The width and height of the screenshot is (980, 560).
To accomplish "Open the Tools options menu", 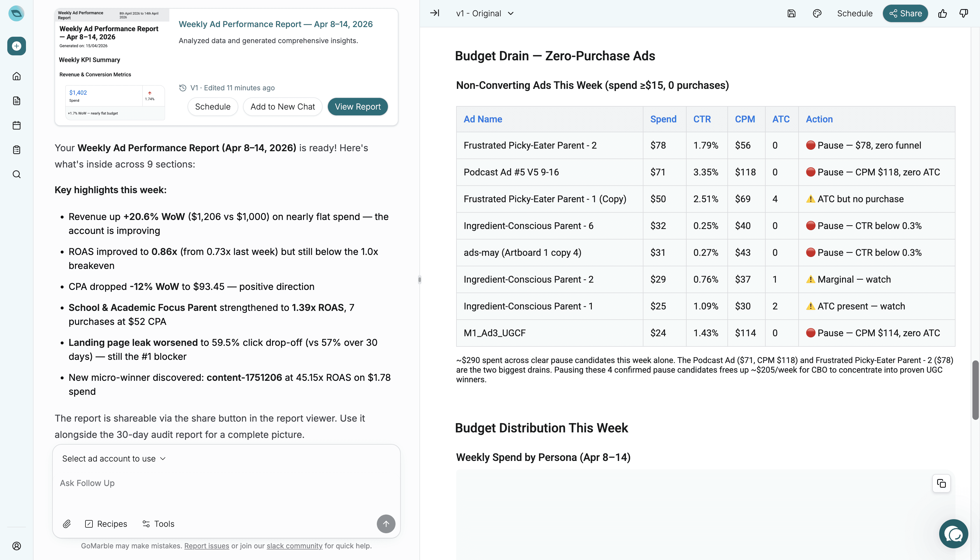I will pyautogui.click(x=158, y=524).
